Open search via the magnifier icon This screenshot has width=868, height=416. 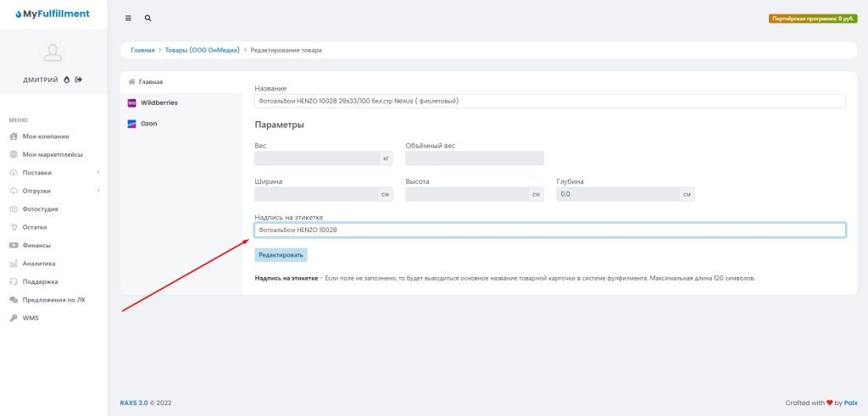tap(148, 18)
